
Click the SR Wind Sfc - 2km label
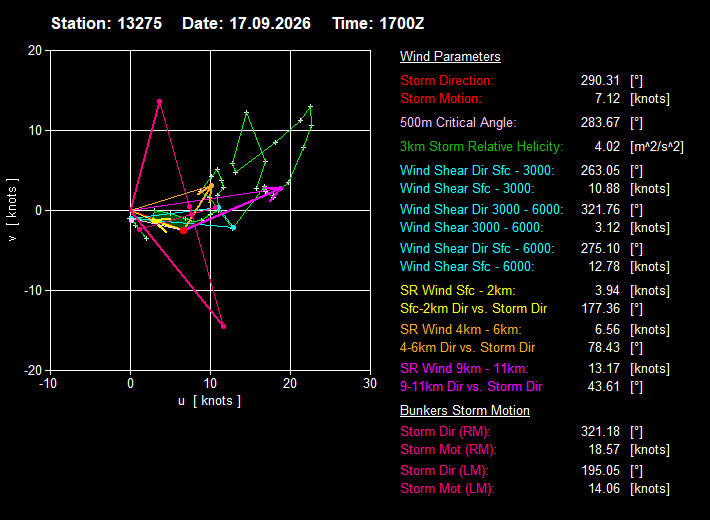click(x=457, y=291)
